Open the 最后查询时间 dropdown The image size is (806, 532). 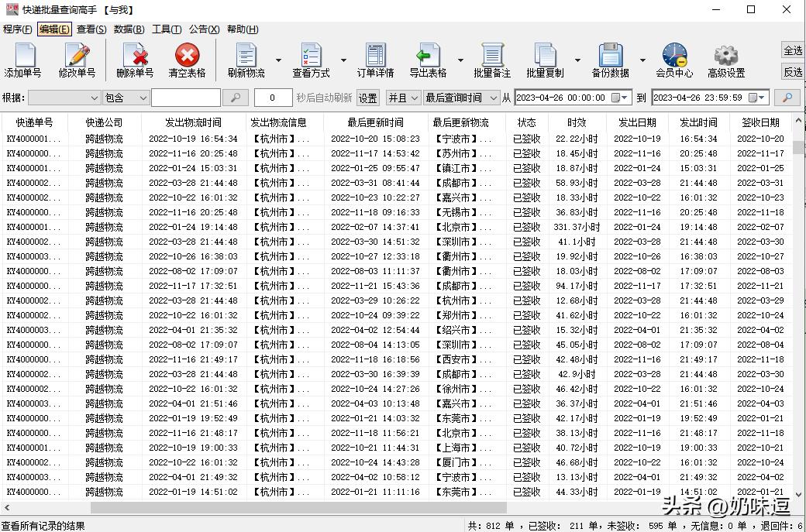tap(461, 98)
